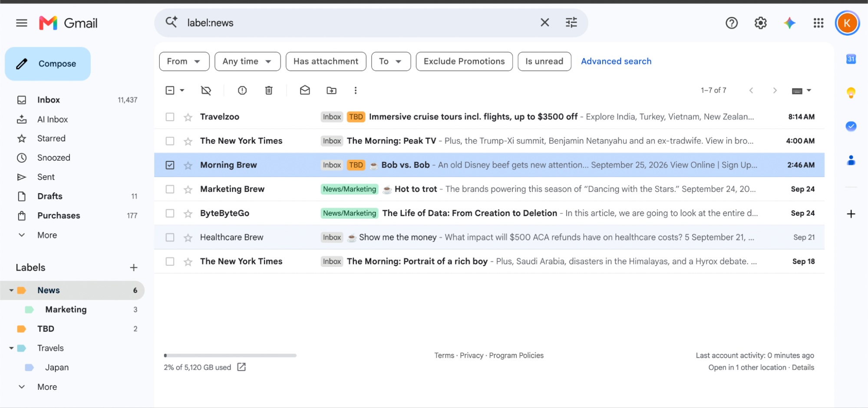Open storage details external link icon
This screenshot has width=868, height=408.
click(241, 367)
